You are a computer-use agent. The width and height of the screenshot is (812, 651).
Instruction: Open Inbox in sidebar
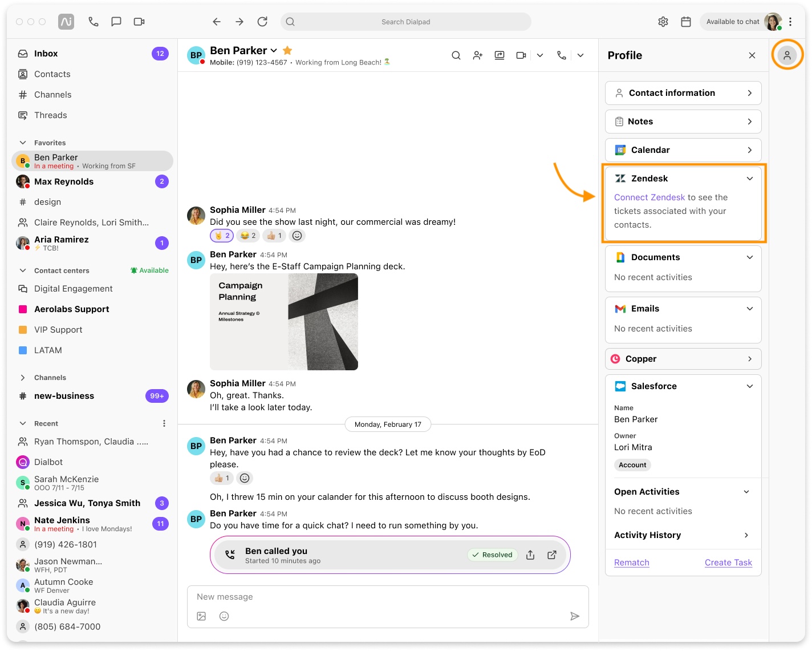click(x=92, y=54)
